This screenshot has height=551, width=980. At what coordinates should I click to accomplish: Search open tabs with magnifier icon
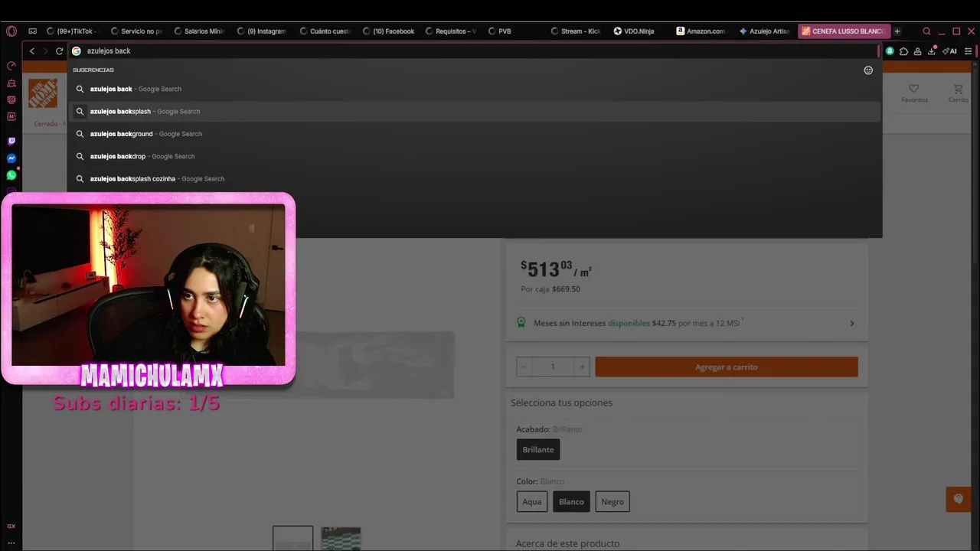pyautogui.click(x=927, y=31)
